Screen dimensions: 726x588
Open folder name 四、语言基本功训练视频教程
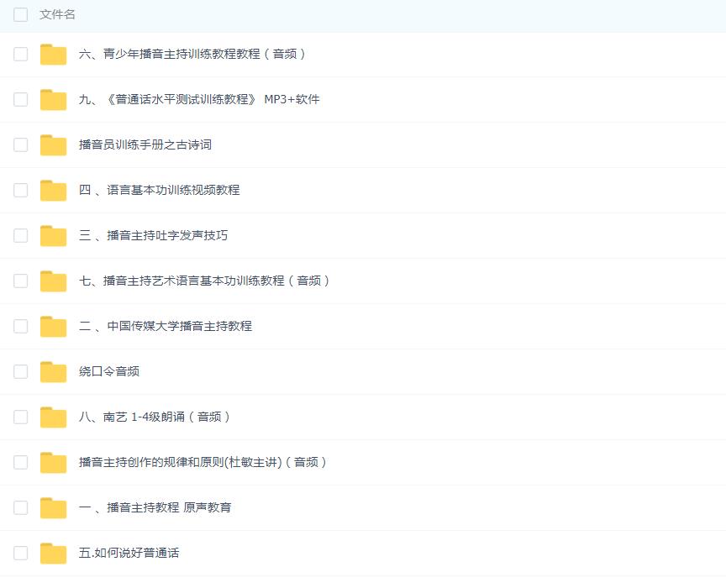(160, 191)
